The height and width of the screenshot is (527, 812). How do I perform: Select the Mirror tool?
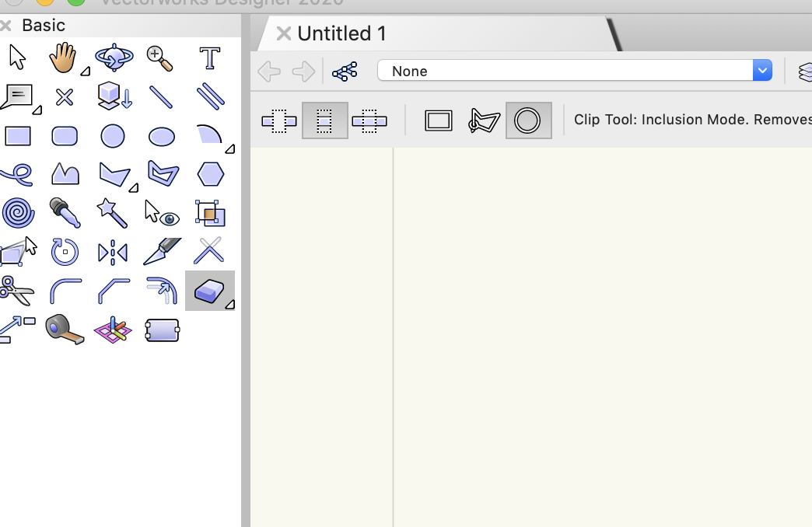(x=113, y=252)
